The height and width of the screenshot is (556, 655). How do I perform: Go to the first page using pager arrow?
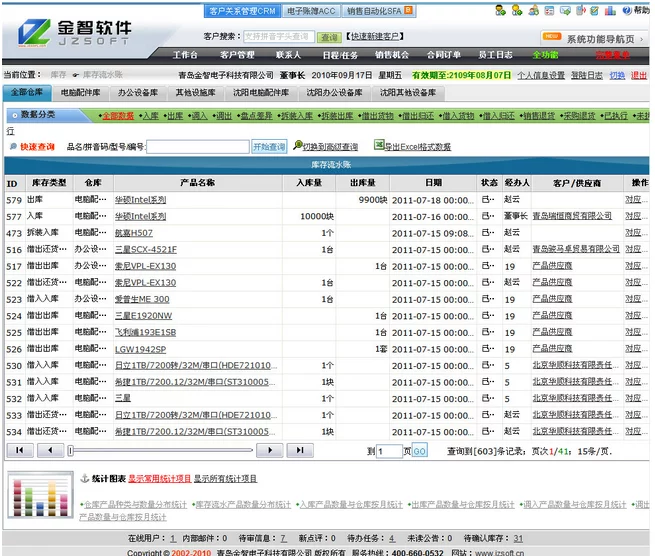point(22,451)
